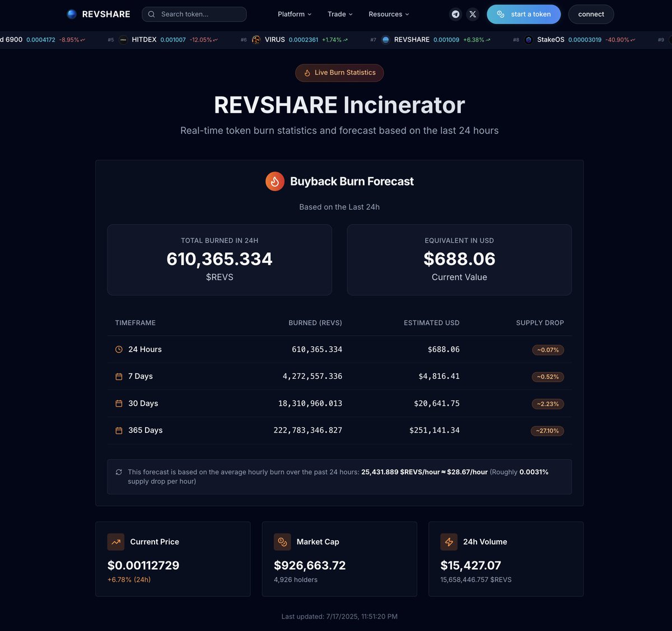Open REVSHARE ticker entry 0.001009

[430, 40]
